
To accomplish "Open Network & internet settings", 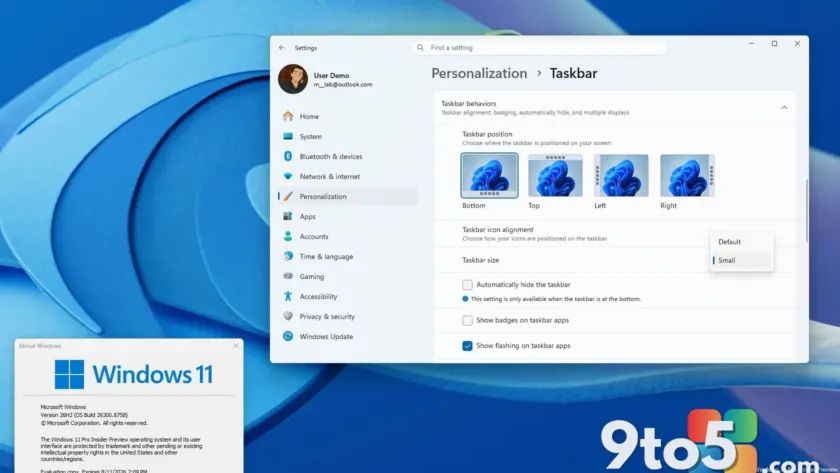I will 348,176.
